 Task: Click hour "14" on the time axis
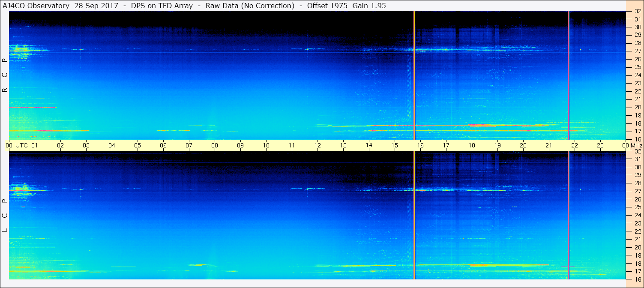[x=369, y=145]
